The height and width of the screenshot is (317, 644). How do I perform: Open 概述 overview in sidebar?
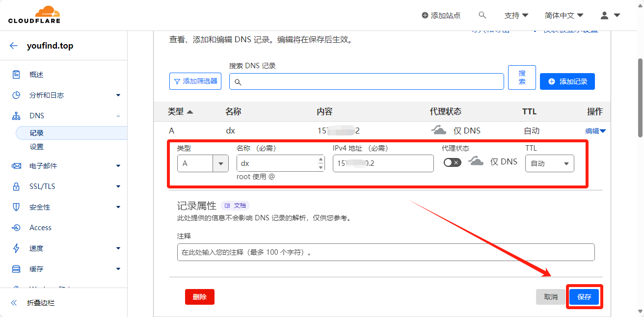[36, 75]
